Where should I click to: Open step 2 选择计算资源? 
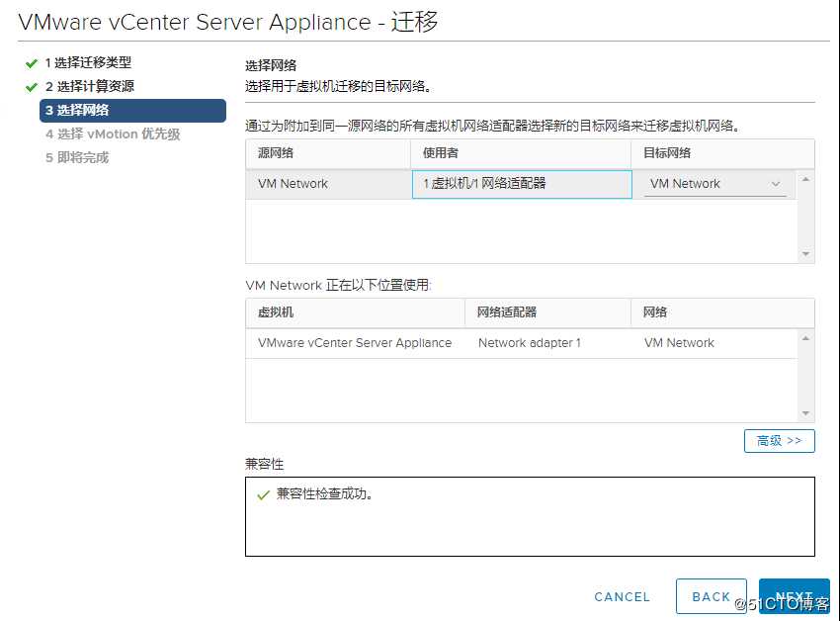coord(90,86)
